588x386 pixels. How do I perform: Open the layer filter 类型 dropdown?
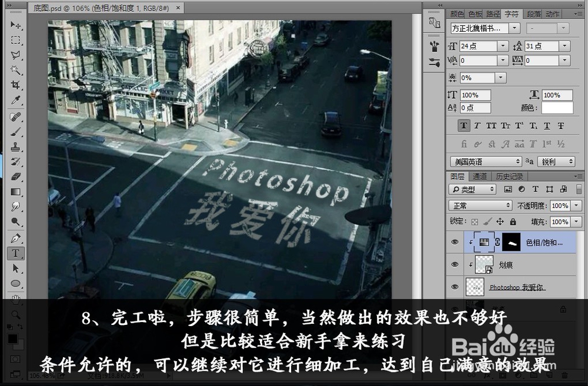472,189
